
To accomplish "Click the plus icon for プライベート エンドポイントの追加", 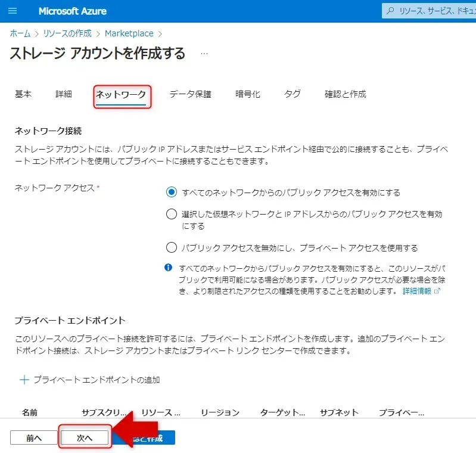I will [x=24, y=380].
